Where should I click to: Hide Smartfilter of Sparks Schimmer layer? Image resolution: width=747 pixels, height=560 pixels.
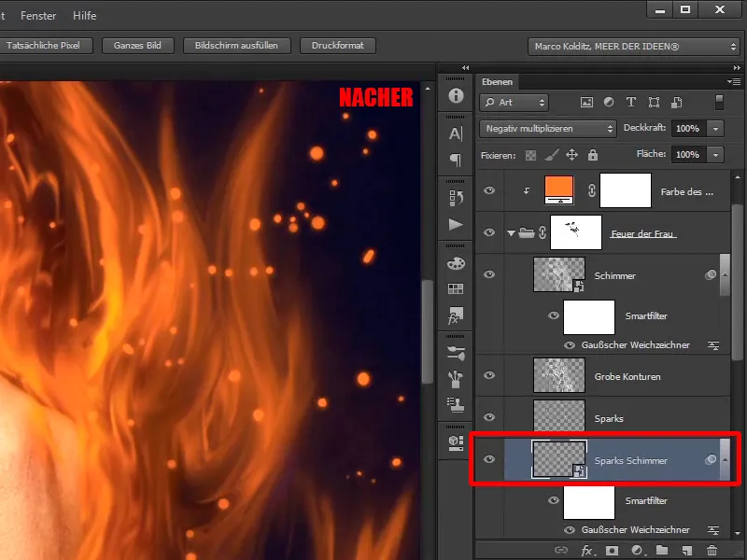tap(553, 500)
